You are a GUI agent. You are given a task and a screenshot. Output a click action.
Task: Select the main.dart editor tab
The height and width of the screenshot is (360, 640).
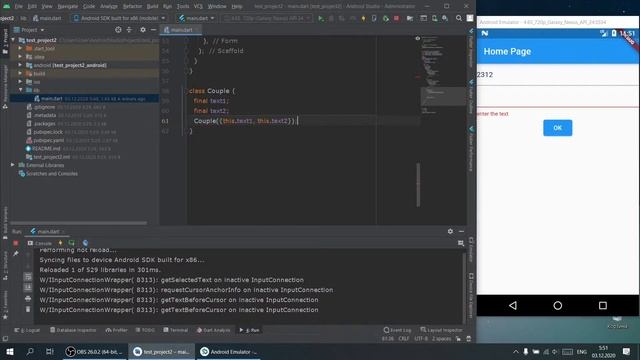point(180,30)
